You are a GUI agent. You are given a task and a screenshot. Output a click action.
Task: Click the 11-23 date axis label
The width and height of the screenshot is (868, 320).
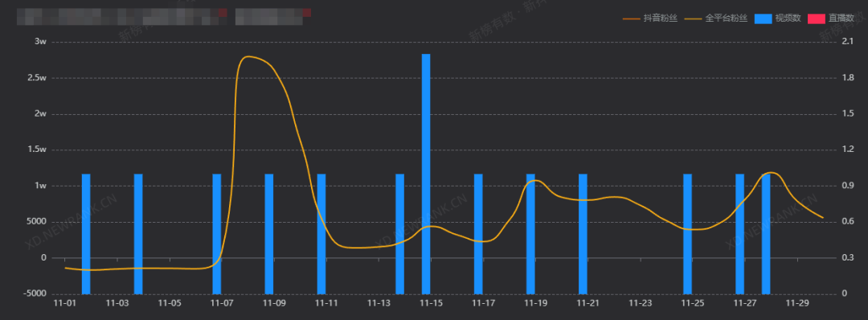point(640,303)
